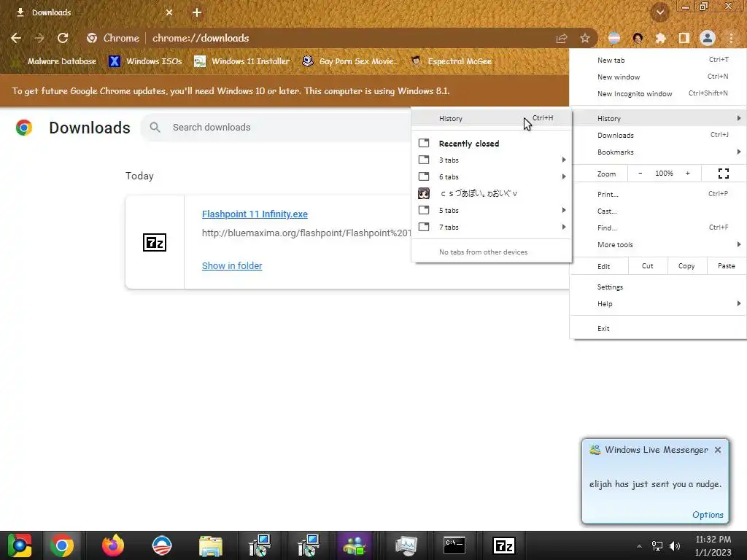This screenshot has height=560, width=747.
Task: Go back using the browser back arrow
Action: 16,38
